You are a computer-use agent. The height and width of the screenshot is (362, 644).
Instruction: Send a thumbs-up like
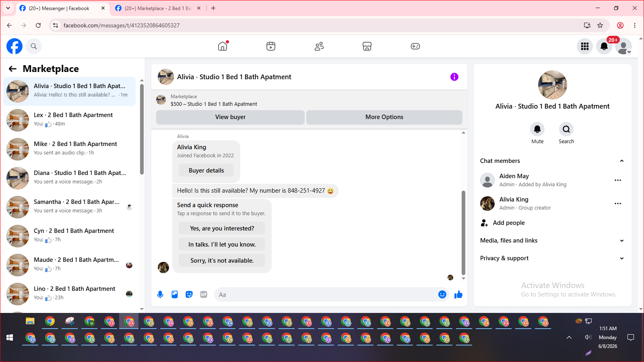click(x=458, y=295)
